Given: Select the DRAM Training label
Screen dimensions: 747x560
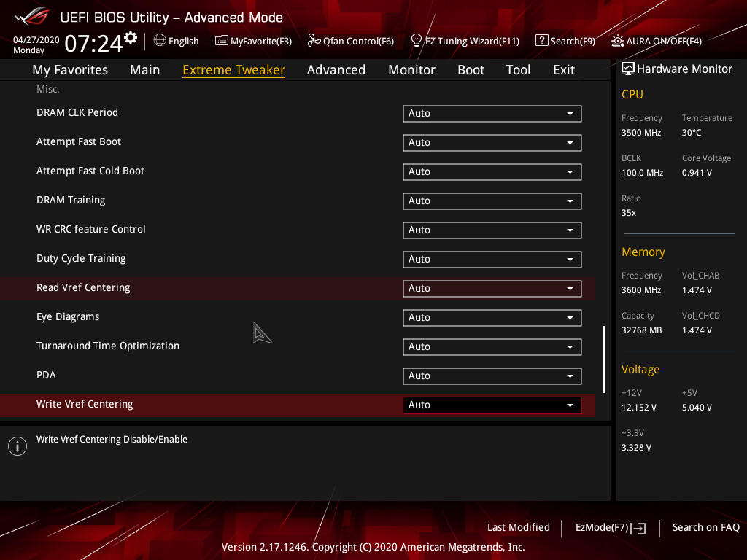Looking at the screenshot, I should [x=71, y=200].
